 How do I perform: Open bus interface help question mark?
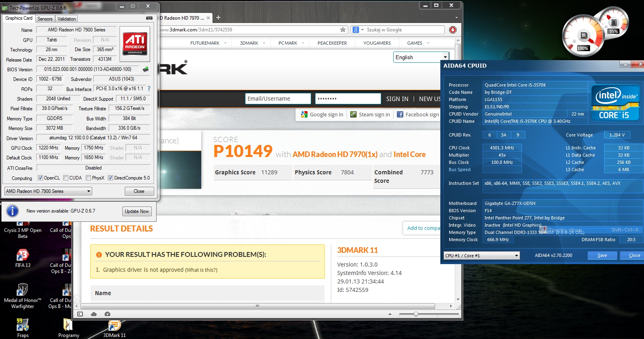click(x=149, y=89)
